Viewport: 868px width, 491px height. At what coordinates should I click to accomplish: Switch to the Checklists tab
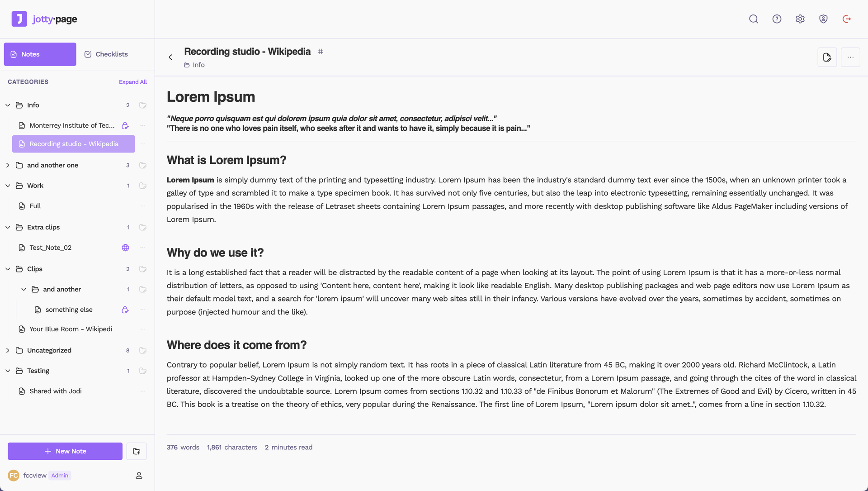106,54
